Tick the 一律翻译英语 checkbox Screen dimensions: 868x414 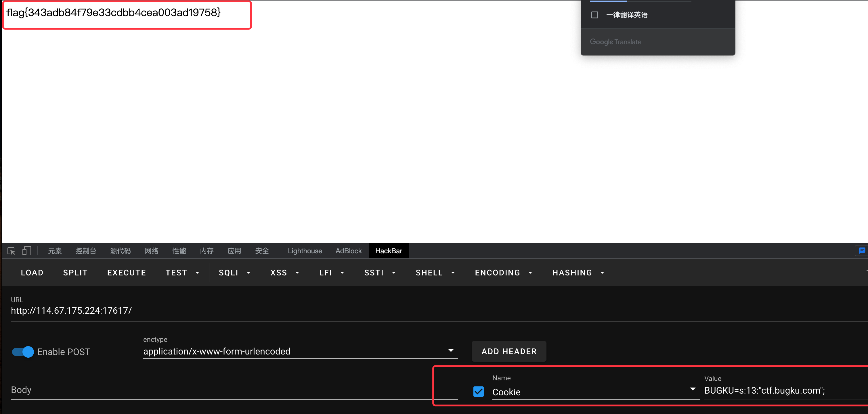[x=595, y=15]
